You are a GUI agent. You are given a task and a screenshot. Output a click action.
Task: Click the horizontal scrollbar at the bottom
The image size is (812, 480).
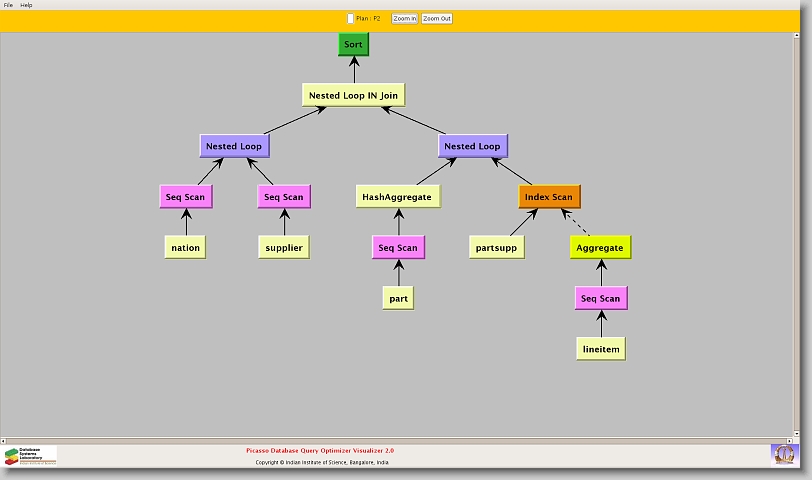tap(400, 438)
